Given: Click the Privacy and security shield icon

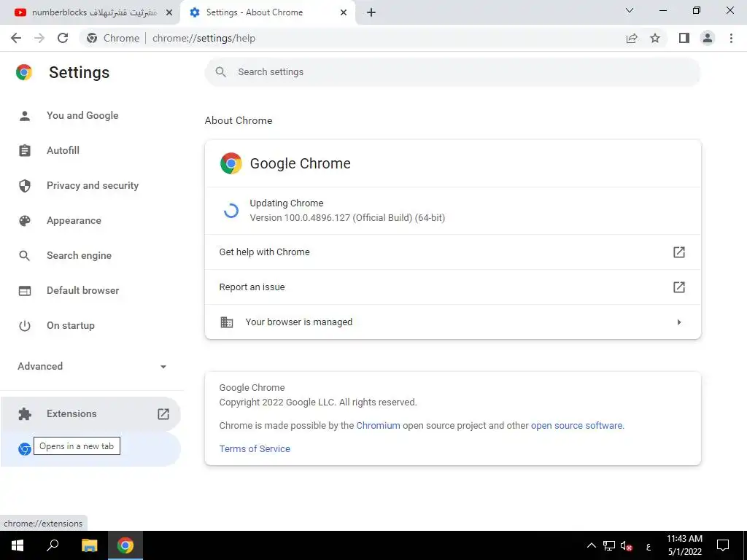Looking at the screenshot, I should pos(25,186).
